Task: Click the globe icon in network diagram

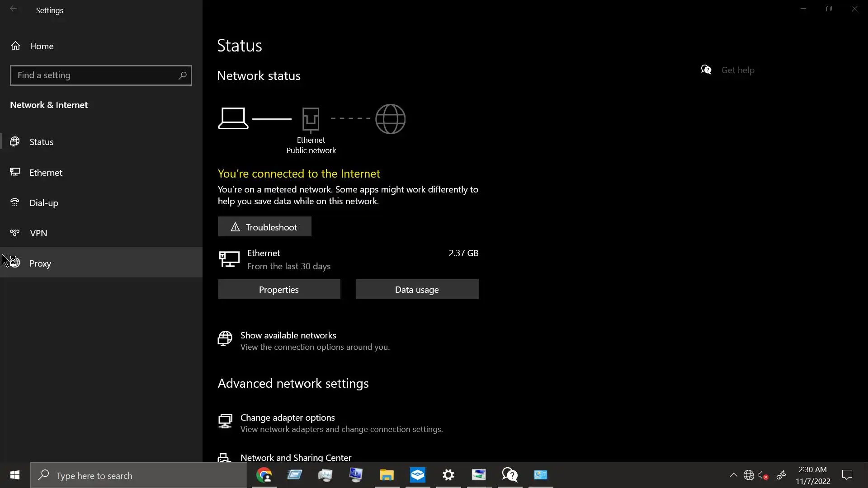Action: (390, 119)
